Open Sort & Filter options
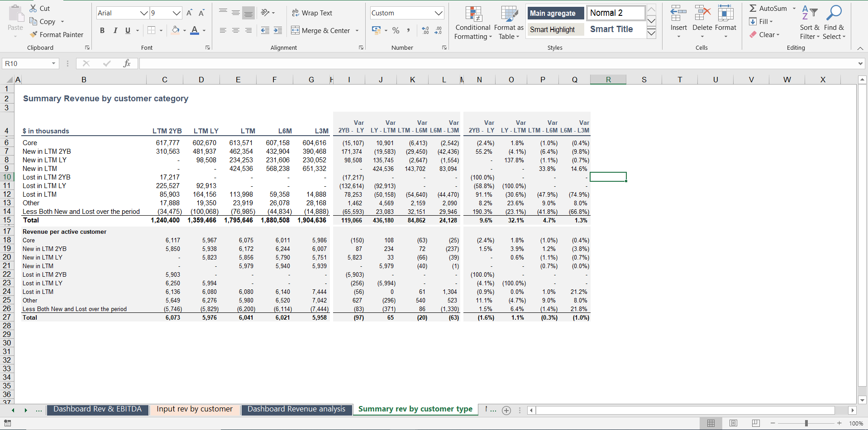The height and width of the screenshot is (430, 868). [x=810, y=23]
